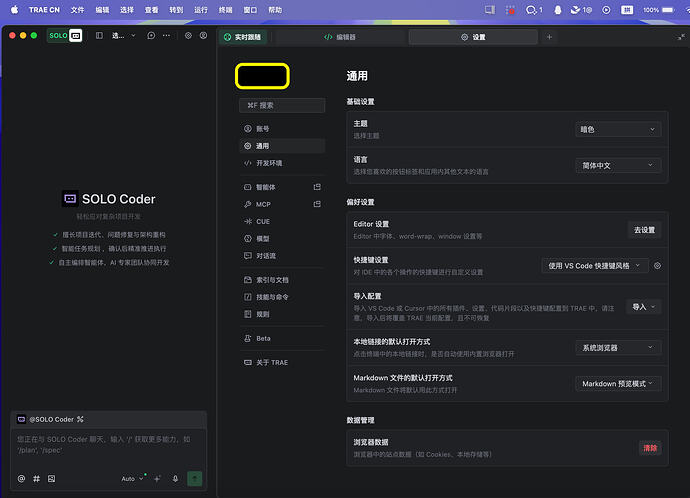Click the @ mention icon in chat toolbar
690x498 pixels.
[x=21, y=479]
